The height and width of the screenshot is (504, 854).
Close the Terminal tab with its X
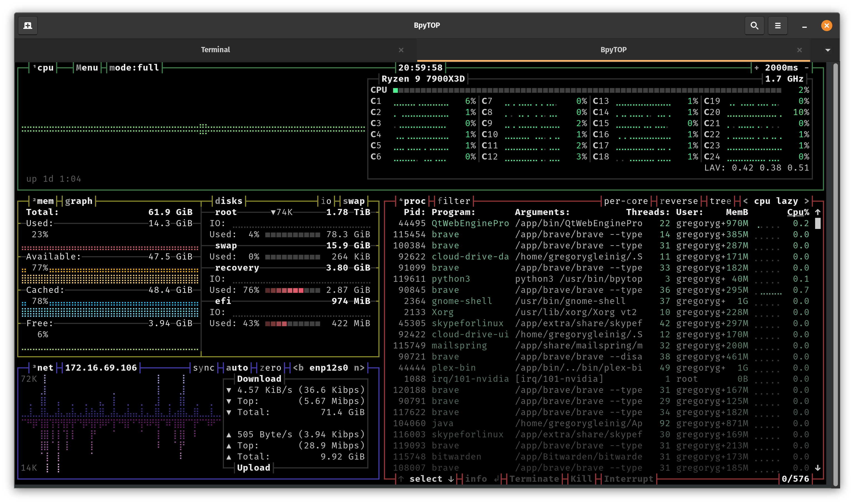coord(401,50)
